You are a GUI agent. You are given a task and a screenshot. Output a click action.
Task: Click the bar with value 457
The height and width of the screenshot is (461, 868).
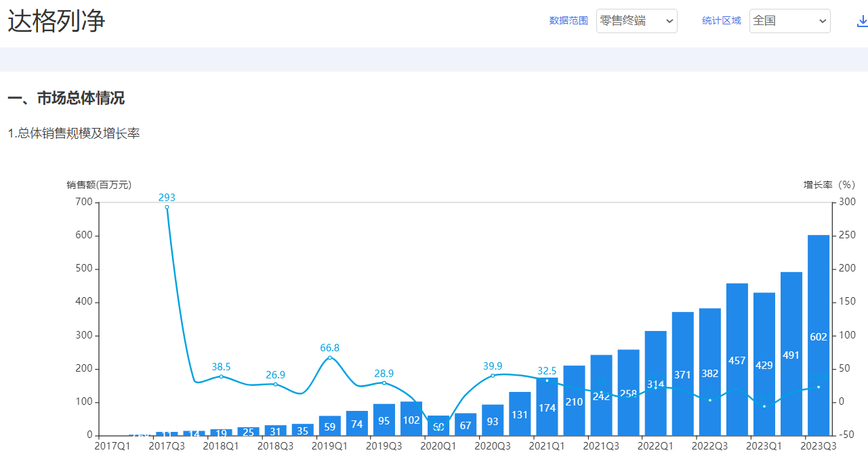737,359
